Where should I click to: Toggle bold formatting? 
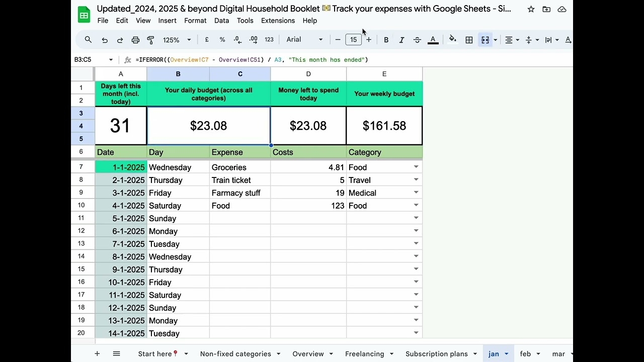click(386, 40)
